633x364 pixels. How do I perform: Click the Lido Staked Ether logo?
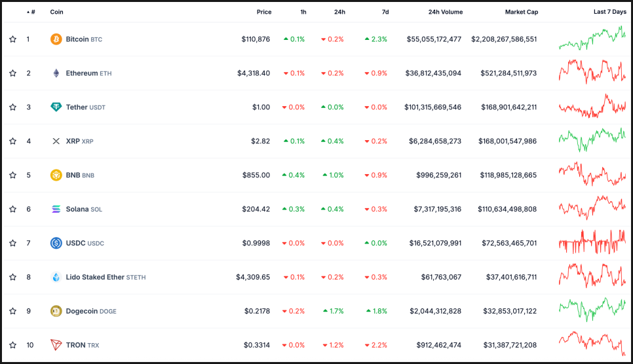pos(56,277)
